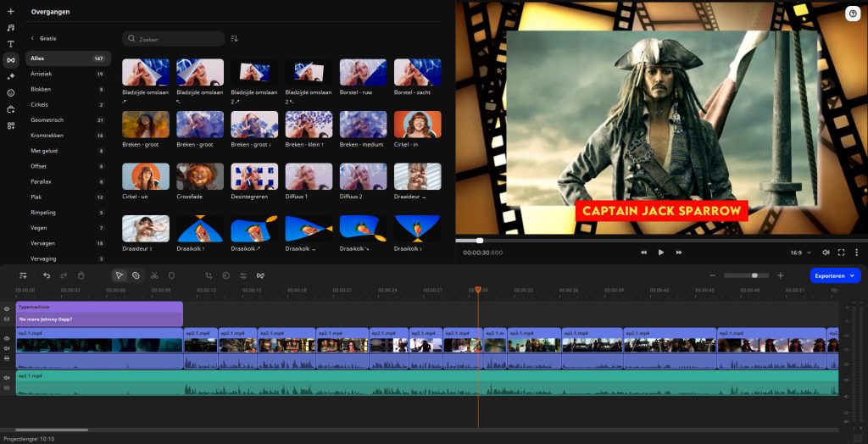The width and height of the screenshot is (868, 444).
Task: Click the timeline zoom slider
Action: 746,275
